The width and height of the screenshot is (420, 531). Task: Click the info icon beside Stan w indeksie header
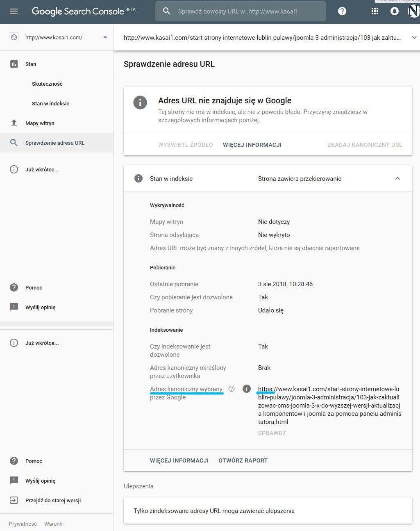pos(138,178)
